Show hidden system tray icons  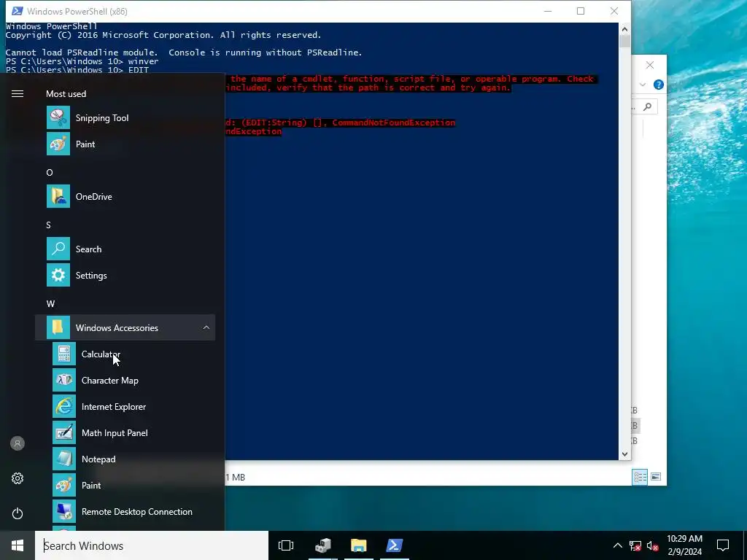(x=617, y=545)
